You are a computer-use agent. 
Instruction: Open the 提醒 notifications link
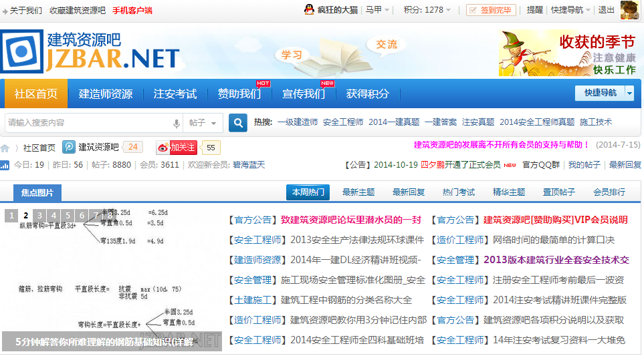[535, 10]
